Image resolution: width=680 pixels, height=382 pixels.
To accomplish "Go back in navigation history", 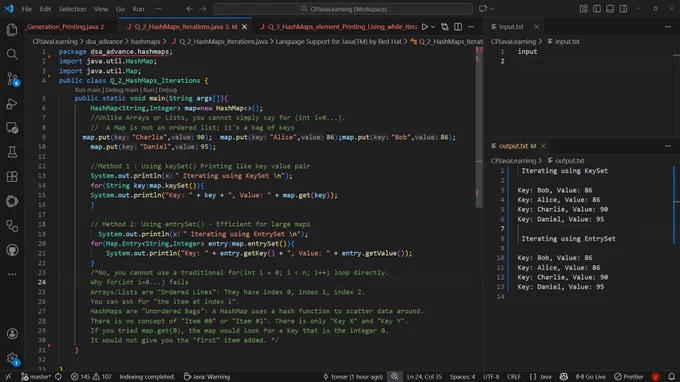I will point(190,9).
